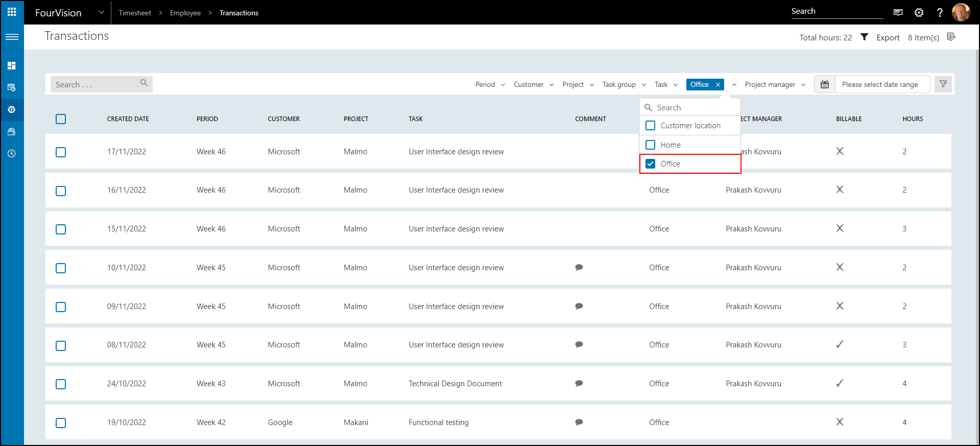Click billable X mark on 17/11/2022 row

[x=840, y=151]
